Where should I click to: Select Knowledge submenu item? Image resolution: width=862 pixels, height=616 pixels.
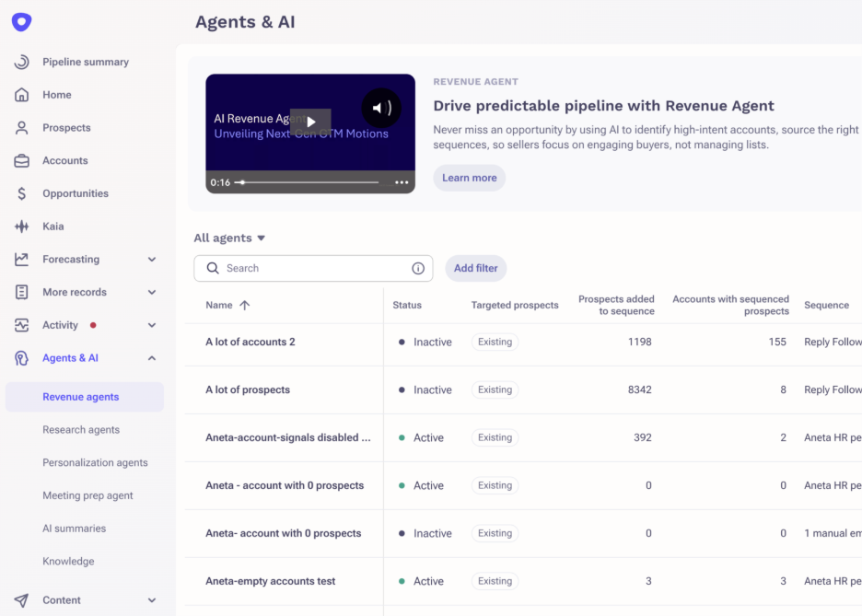tap(68, 562)
